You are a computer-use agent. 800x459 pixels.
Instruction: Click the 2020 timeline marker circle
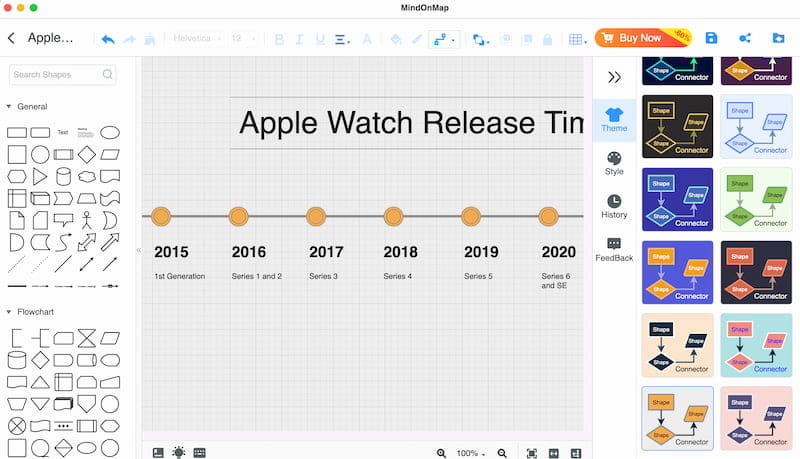click(548, 216)
